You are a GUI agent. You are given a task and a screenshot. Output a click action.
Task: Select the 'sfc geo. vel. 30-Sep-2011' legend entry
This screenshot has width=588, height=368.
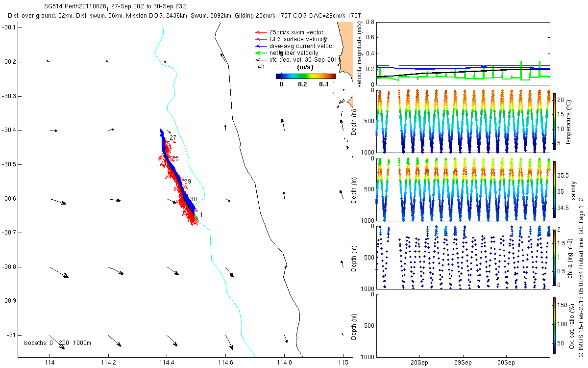[297, 59]
